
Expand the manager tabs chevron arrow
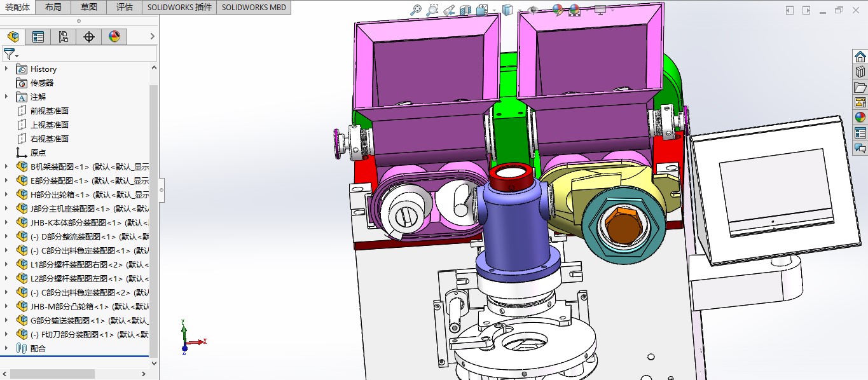(x=152, y=37)
